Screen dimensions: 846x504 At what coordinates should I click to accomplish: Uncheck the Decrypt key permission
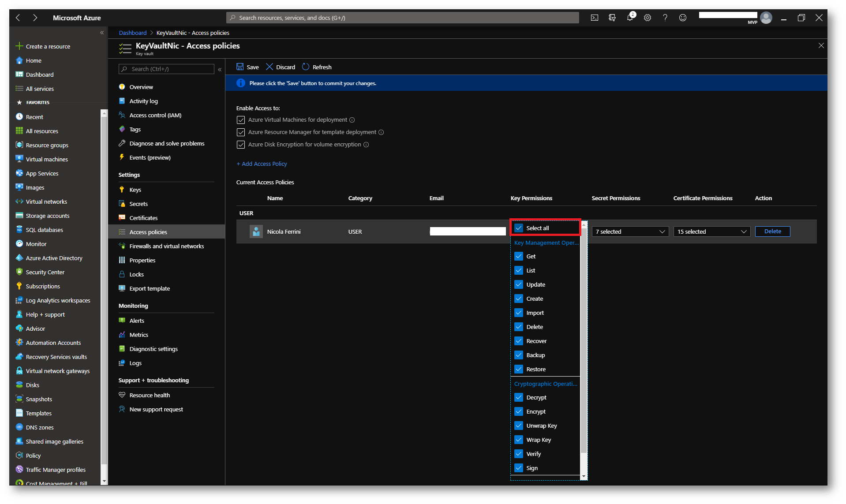519,397
